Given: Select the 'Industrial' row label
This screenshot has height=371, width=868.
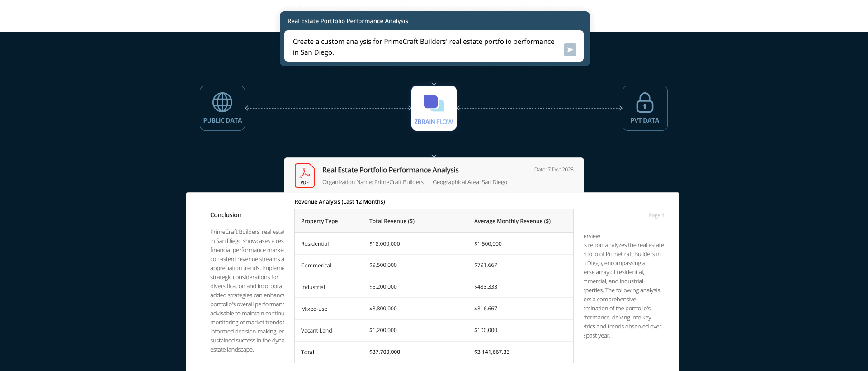Looking at the screenshot, I should click(313, 287).
